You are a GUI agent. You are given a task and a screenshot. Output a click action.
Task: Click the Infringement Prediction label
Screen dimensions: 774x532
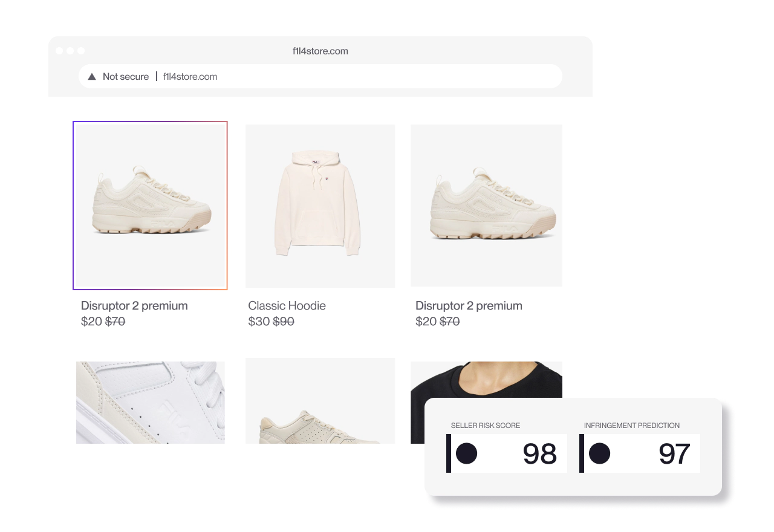(632, 426)
